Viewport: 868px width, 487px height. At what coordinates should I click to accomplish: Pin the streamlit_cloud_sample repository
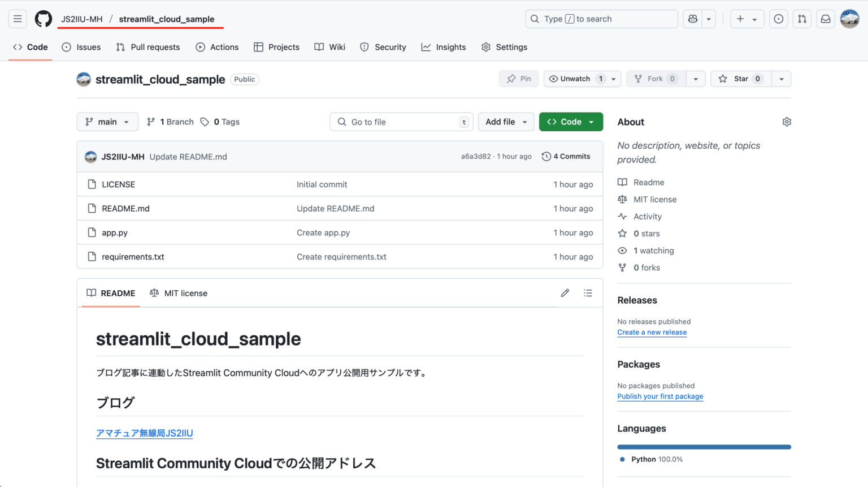pyautogui.click(x=518, y=79)
